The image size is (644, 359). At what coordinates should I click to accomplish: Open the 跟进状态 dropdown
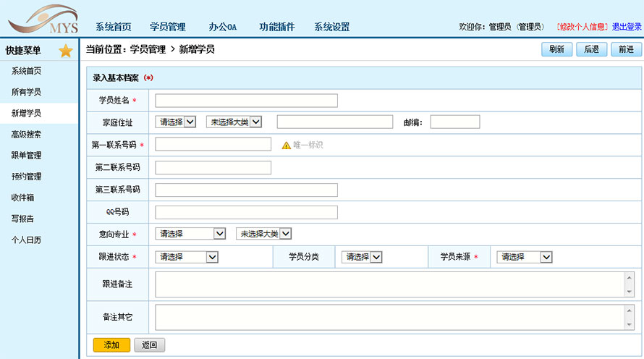[x=187, y=257]
